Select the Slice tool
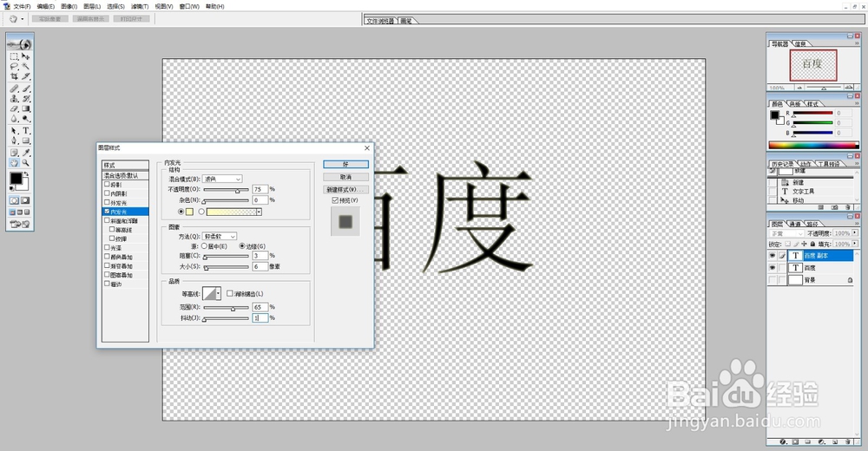Screen dimensions: 868x451 (25, 76)
